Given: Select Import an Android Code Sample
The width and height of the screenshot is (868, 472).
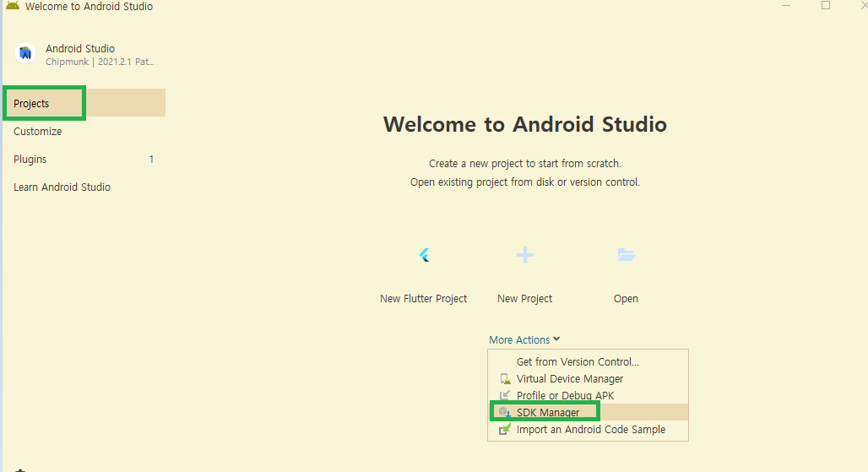Looking at the screenshot, I should coord(588,430).
